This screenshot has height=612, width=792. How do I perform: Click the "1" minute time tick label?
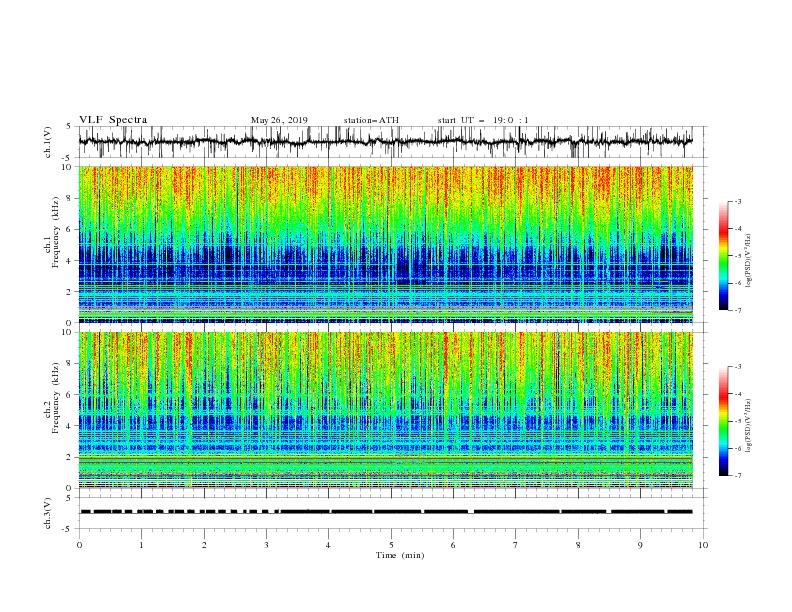tap(141, 545)
